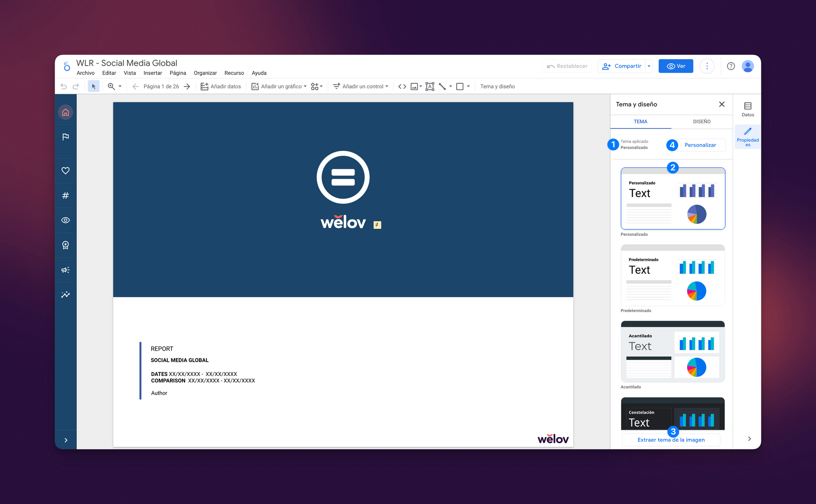Select the rectangle shape tool
The height and width of the screenshot is (504, 816).
coord(460,86)
